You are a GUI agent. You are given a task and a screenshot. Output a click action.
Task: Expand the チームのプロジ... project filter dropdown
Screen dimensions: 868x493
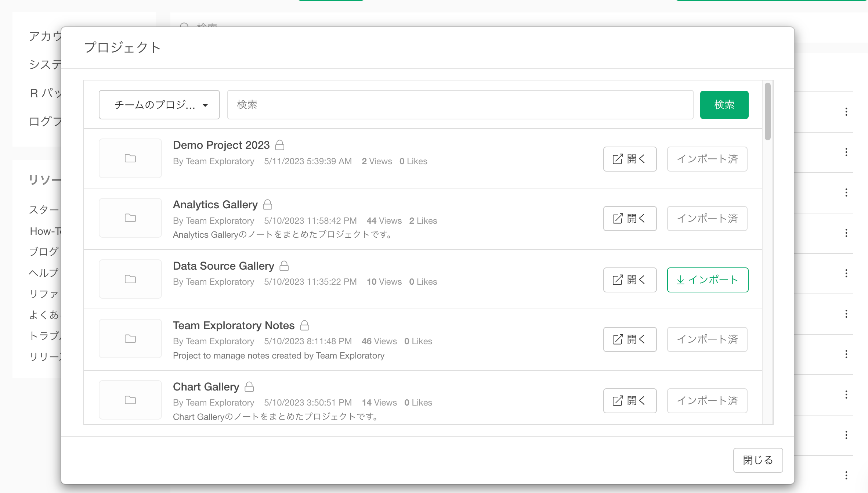(x=159, y=105)
